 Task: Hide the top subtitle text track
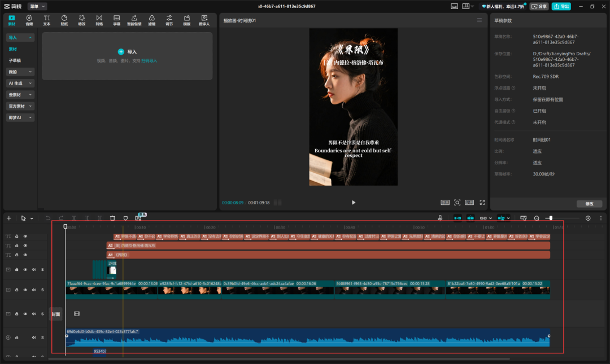coord(25,236)
